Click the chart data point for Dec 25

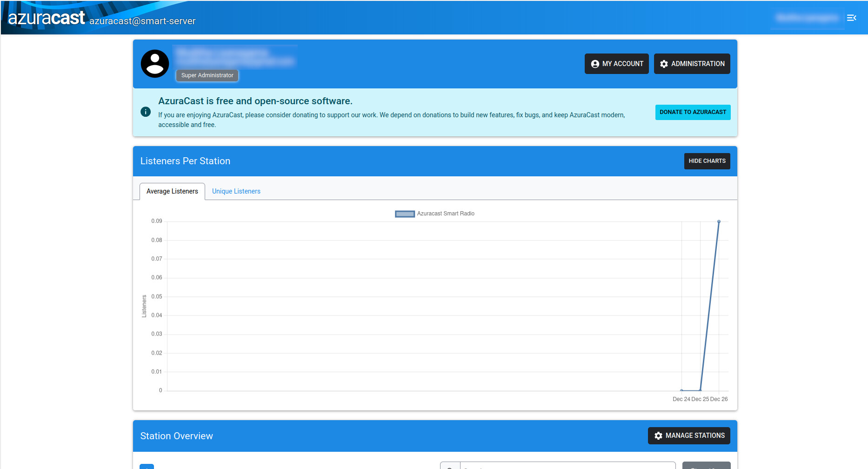coord(700,390)
